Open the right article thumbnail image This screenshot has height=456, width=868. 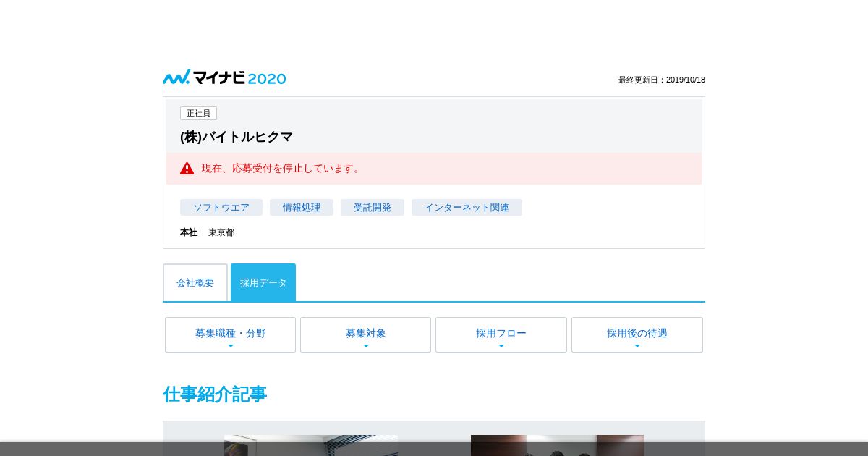tap(557, 445)
